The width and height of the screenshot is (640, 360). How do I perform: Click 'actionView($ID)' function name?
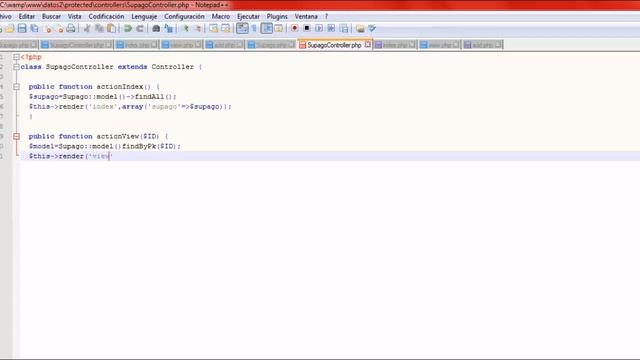(x=128, y=136)
